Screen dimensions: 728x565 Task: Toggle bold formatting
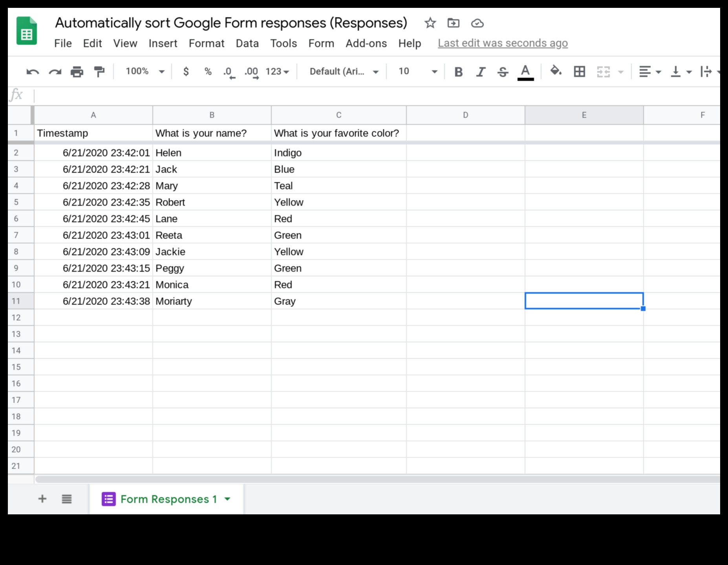point(458,72)
